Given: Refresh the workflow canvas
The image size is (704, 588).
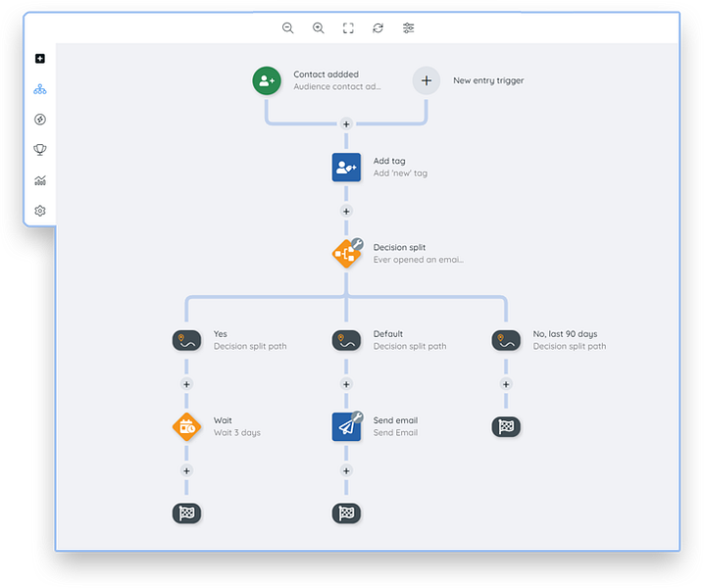Looking at the screenshot, I should click(x=378, y=28).
